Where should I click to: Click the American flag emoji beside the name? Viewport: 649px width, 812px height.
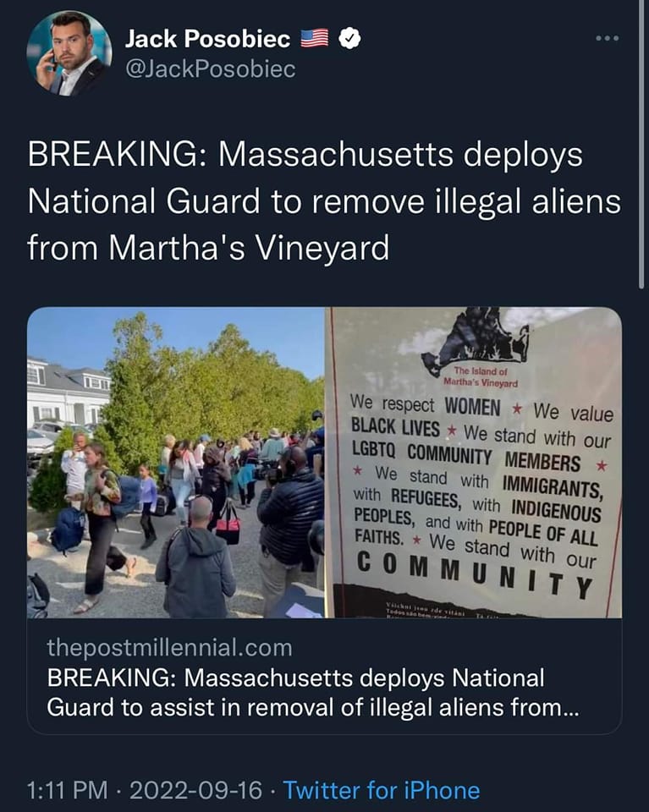[315, 38]
